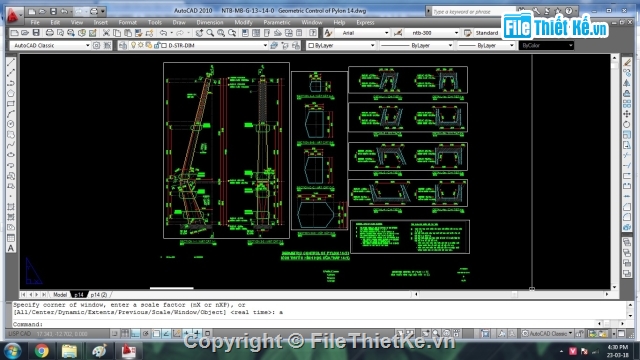Open the ByLayer color control swatch

point(341,45)
